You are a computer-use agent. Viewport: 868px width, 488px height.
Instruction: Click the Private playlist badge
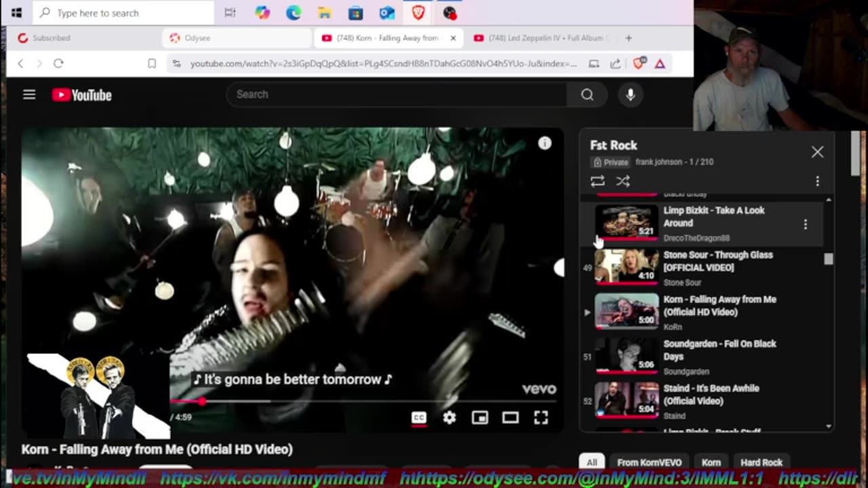[x=610, y=162]
